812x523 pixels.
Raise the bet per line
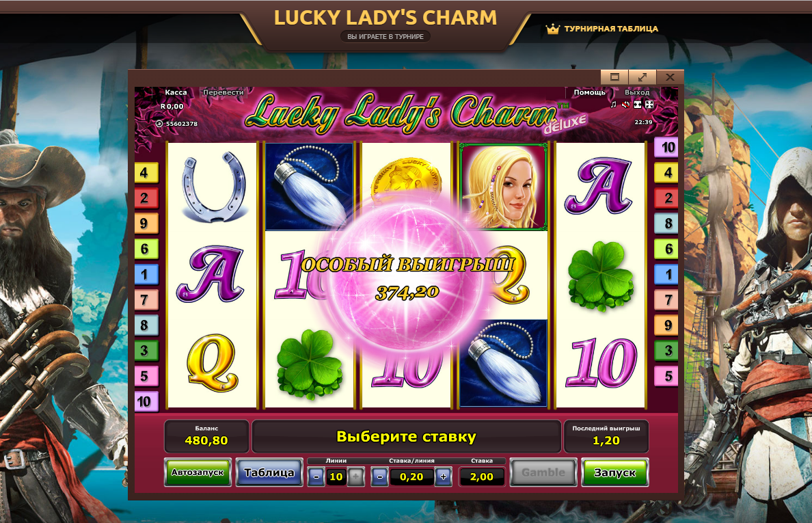pyautogui.click(x=444, y=477)
